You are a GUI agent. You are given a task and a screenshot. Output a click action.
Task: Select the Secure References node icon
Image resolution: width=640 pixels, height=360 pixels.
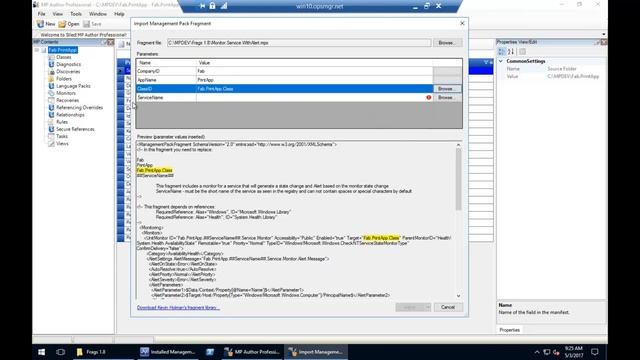click(51, 129)
